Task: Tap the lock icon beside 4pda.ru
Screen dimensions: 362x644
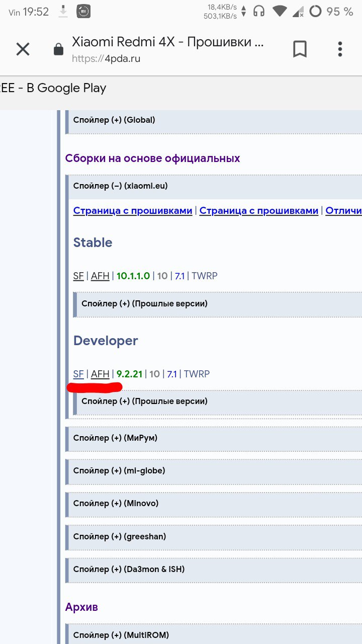Action: (59, 49)
